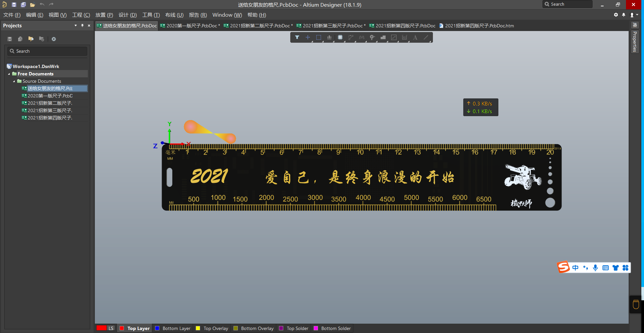Collapse the Source Documents folder
This screenshot has width=644, height=333.
pyautogui.click(x=14, y=81)
